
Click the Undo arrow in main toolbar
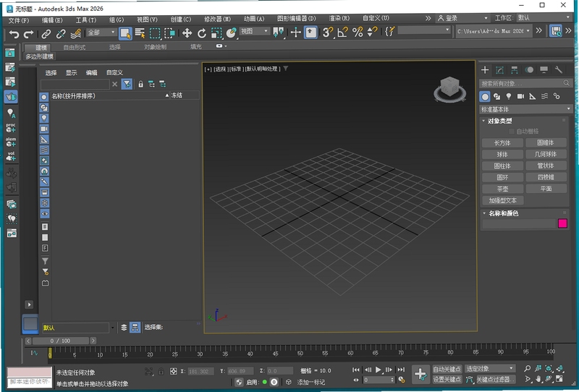14,33
